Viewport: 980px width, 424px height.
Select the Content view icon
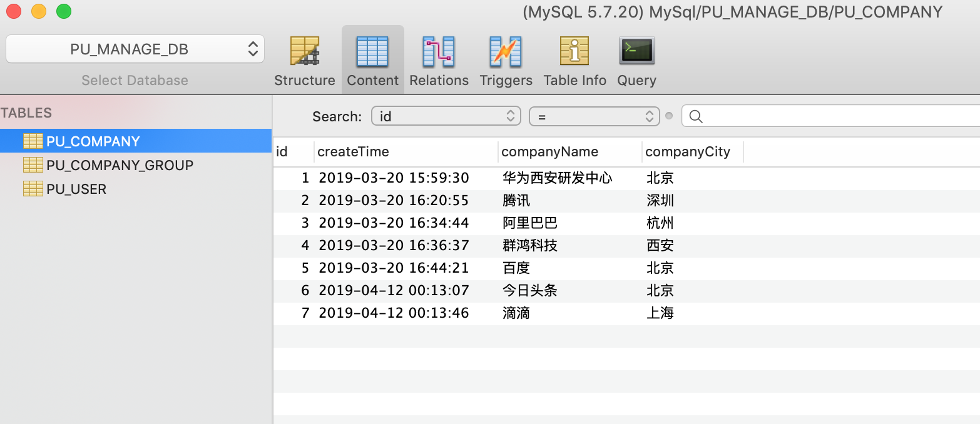[372, 50]
